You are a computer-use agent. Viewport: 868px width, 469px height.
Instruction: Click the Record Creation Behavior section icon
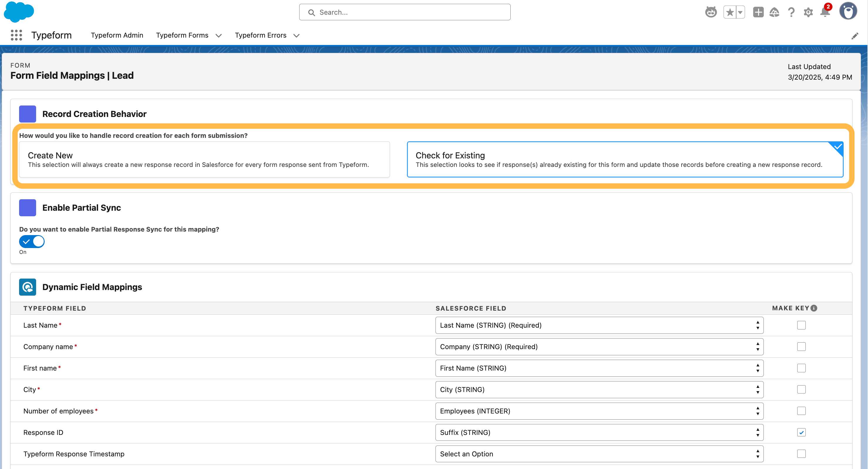[28, 114]
